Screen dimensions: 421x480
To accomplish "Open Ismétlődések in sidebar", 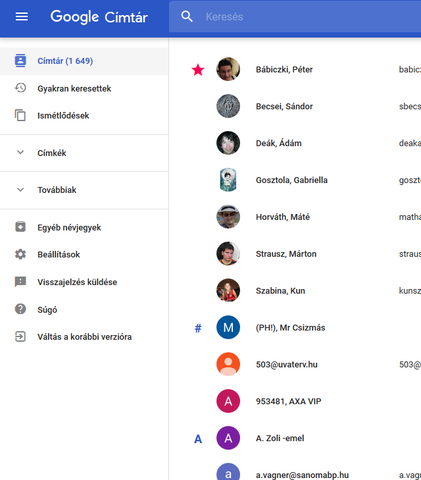I will [x=84, y=115].
